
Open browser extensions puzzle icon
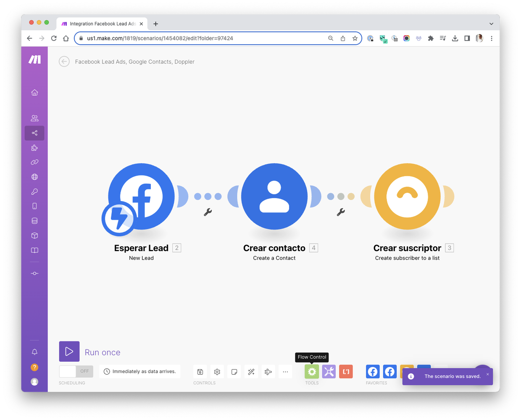point(431,38)
